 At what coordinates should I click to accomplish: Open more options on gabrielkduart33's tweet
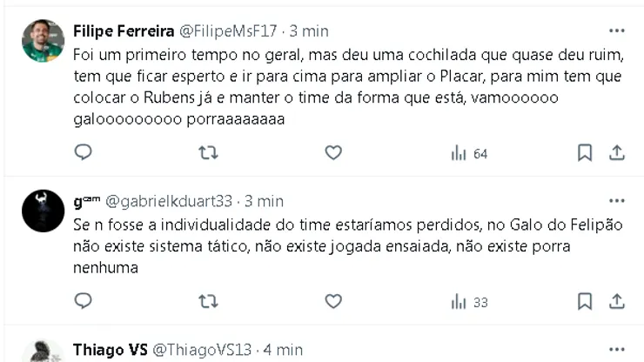coord(617,201)
